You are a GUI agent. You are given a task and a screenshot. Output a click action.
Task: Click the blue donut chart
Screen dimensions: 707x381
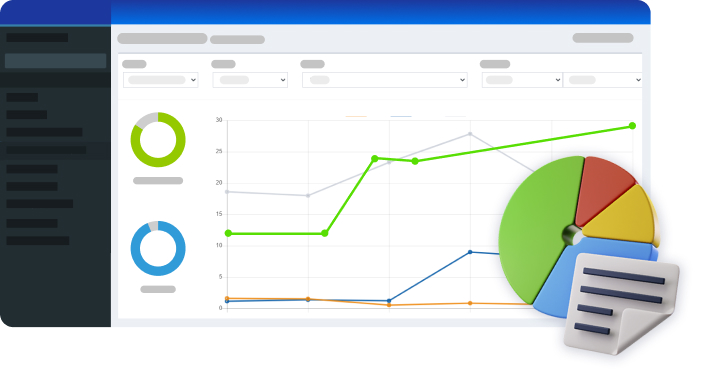coord(158,248)
